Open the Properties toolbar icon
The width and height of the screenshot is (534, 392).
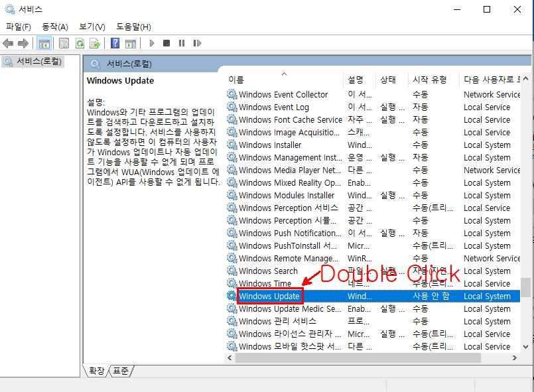(64, 43)
